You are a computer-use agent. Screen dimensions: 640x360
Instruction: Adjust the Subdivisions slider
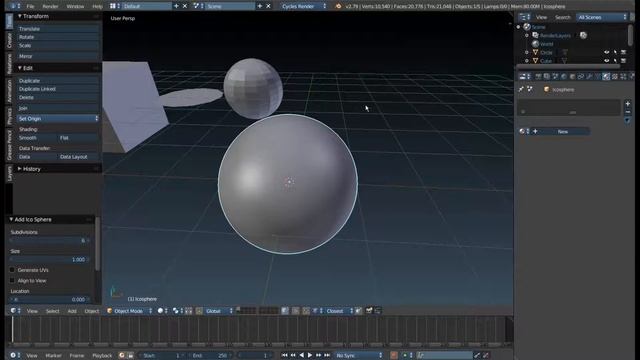49,240
